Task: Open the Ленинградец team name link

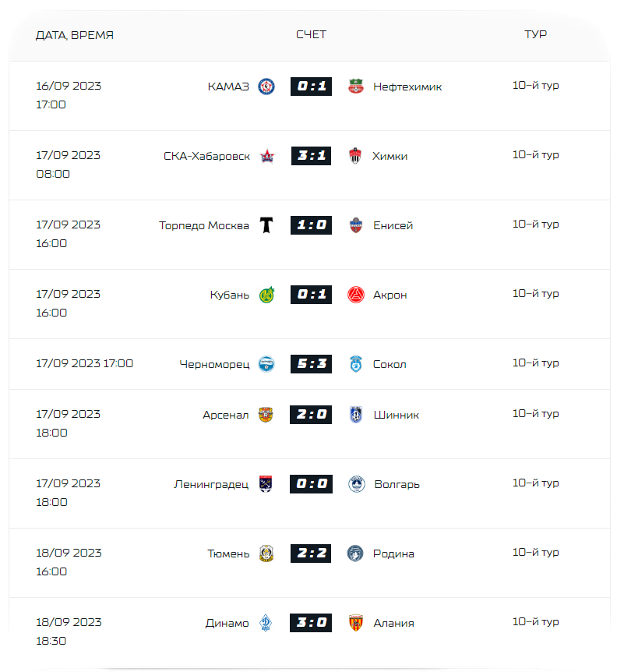Action: coord(211,484)
